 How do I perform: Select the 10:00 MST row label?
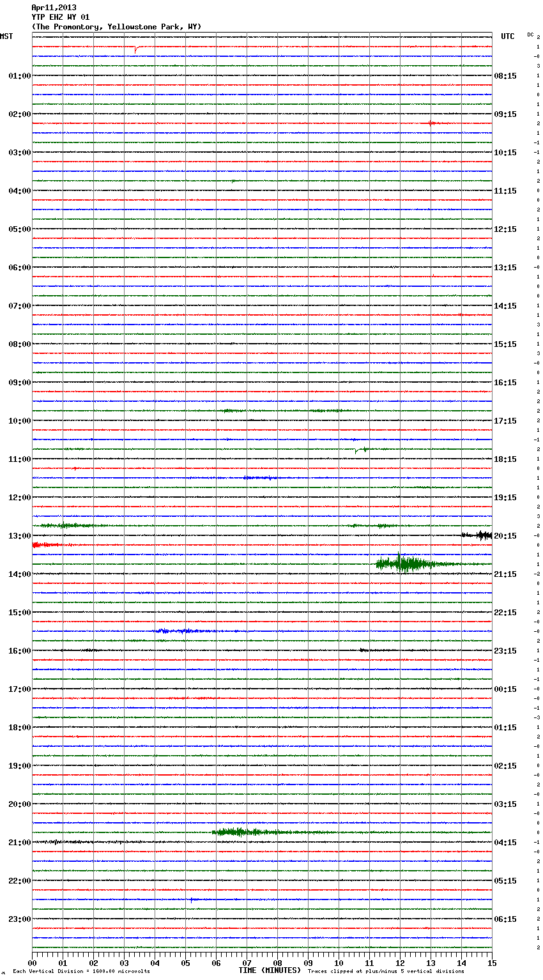(x=20, y=421)
